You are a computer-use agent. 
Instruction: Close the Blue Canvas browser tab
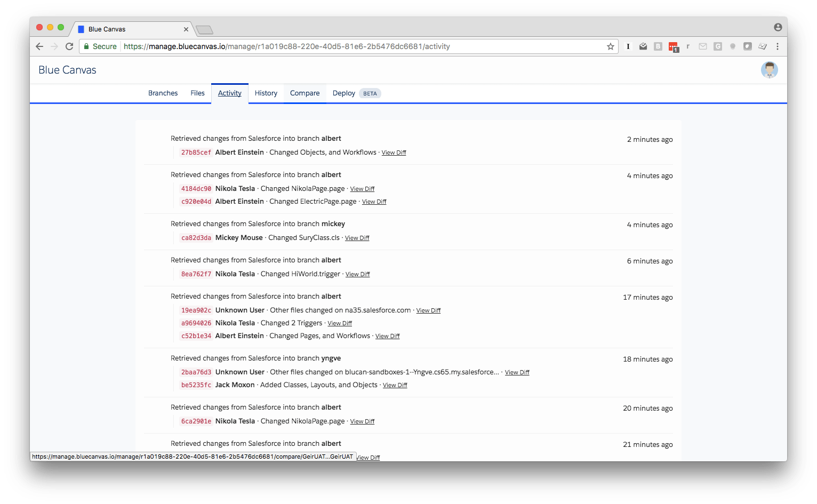point(186,29)
